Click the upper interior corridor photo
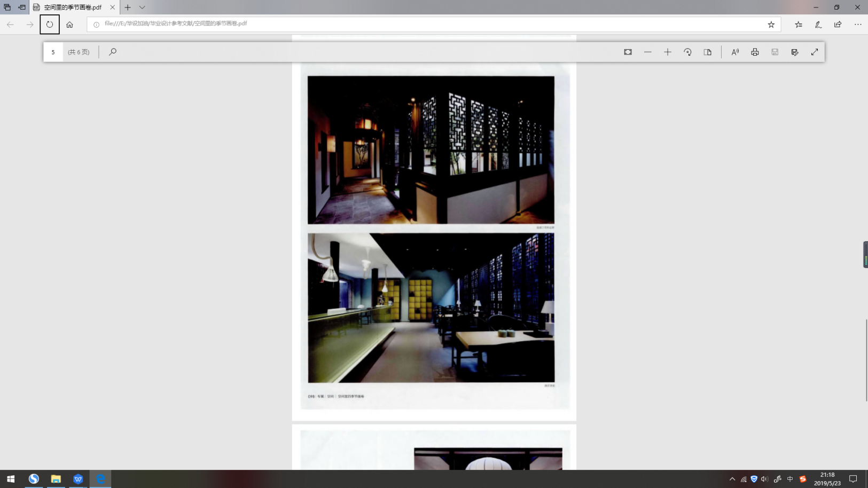The height and width of the screenshot is (488, 868). [x=431, y=149]
